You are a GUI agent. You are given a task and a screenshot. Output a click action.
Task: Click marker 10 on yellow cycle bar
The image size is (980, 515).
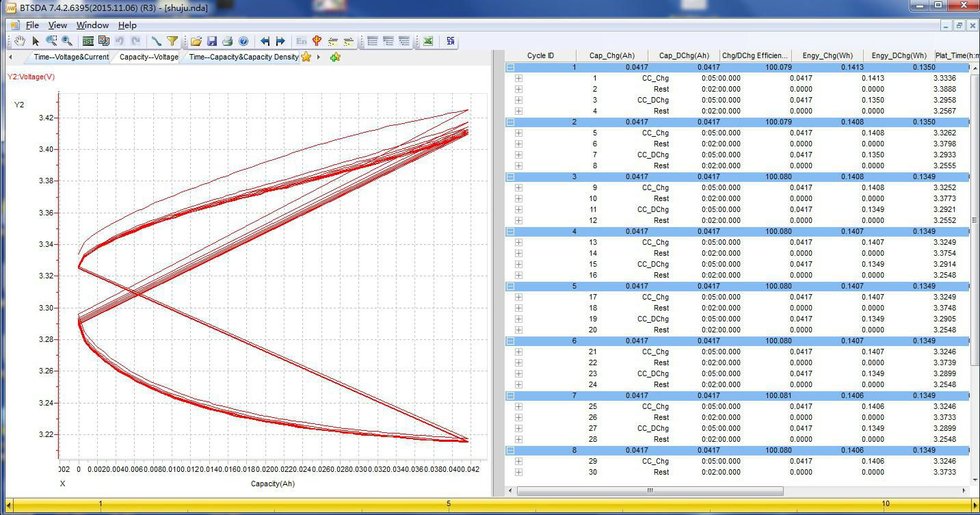tap(886, 504)
